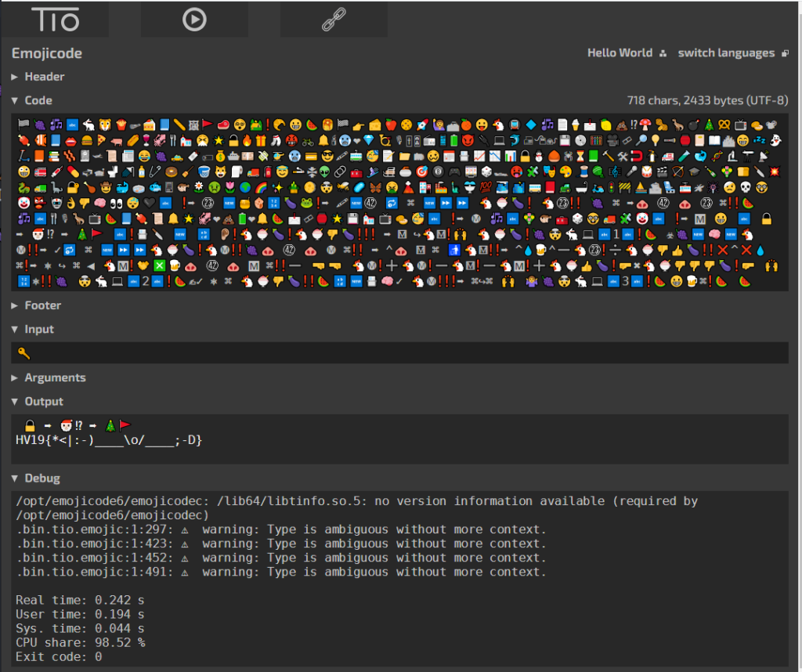Click the 'Real time: 0.242 s' line
This screenshot has height=672, width=802.
pos(80,600)
